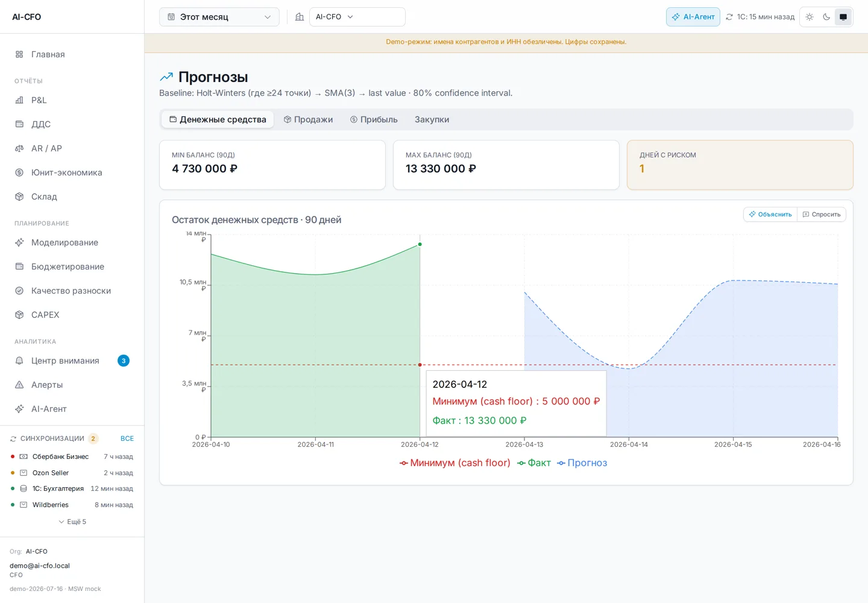Open AR / AP scales icon
868x603 pixels.
(x=19, y=148)
